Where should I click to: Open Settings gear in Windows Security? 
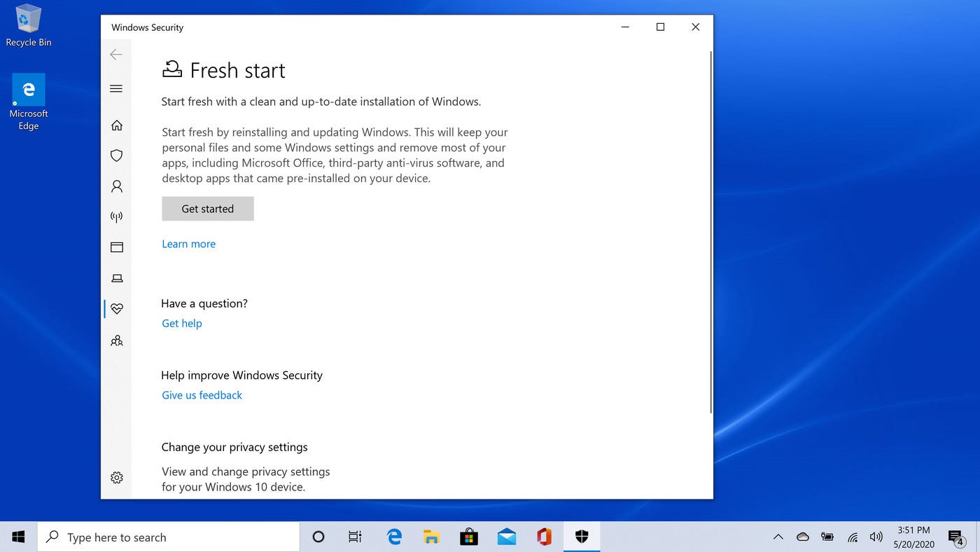[117, 478]
